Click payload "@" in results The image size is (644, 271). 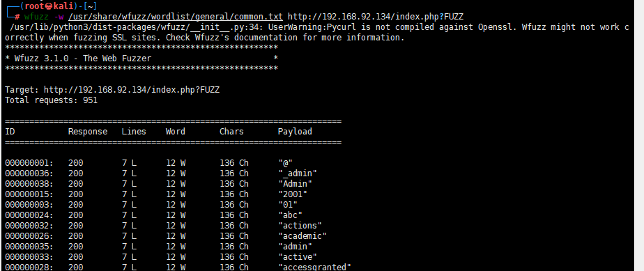(286, 163)
